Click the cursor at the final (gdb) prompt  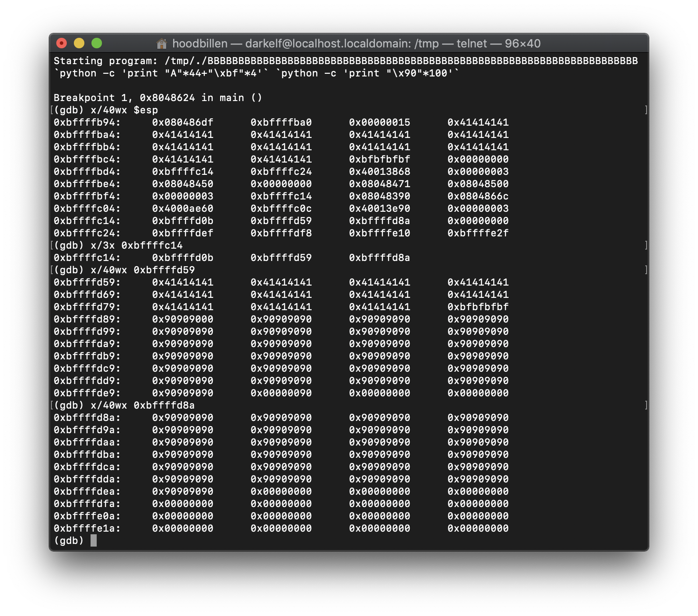[x=94, y=540]
